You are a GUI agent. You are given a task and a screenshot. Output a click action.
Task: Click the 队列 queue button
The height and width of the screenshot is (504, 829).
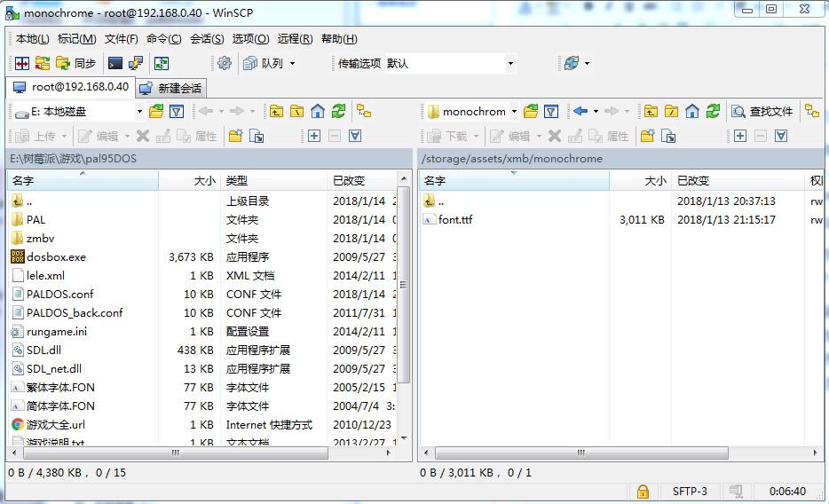click(264, 63)
